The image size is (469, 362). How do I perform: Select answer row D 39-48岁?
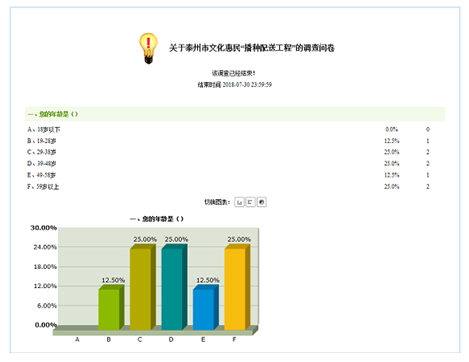coord(235,163)
